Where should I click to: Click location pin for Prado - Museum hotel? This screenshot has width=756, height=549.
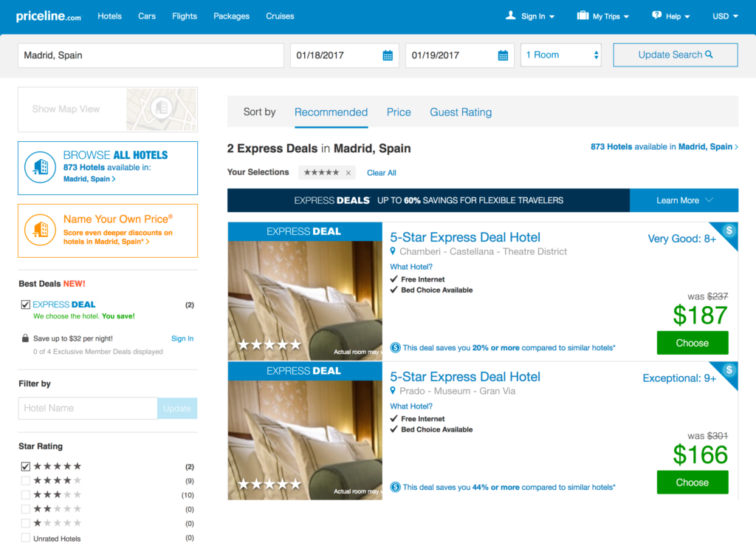pos(393,391)
